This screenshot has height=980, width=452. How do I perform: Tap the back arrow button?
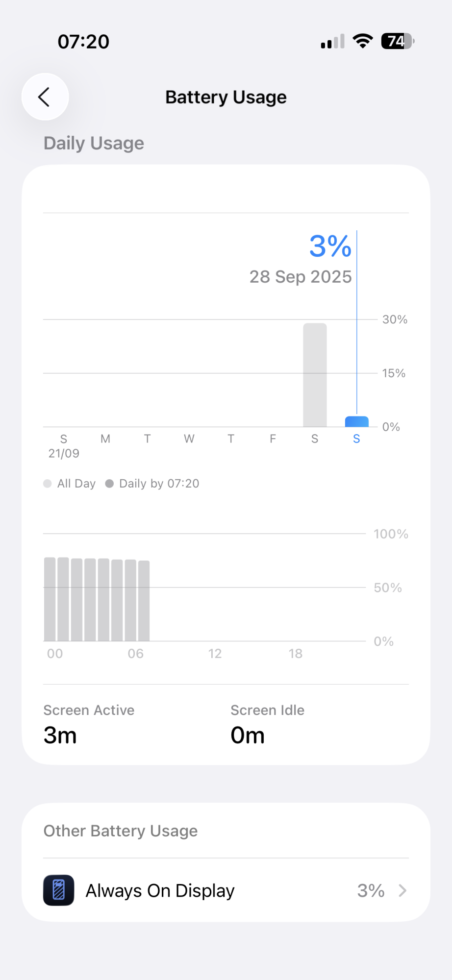click(45, 97)
